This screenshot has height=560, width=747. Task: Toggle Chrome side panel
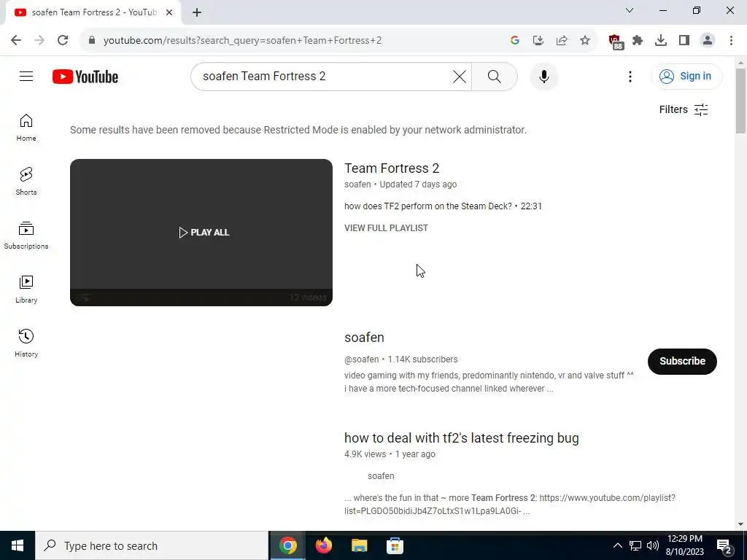click(x=684, y=40)
